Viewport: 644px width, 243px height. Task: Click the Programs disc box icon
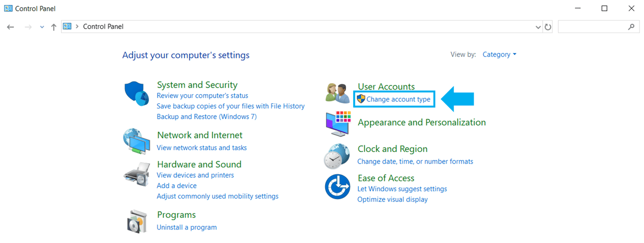coord(138,221)
